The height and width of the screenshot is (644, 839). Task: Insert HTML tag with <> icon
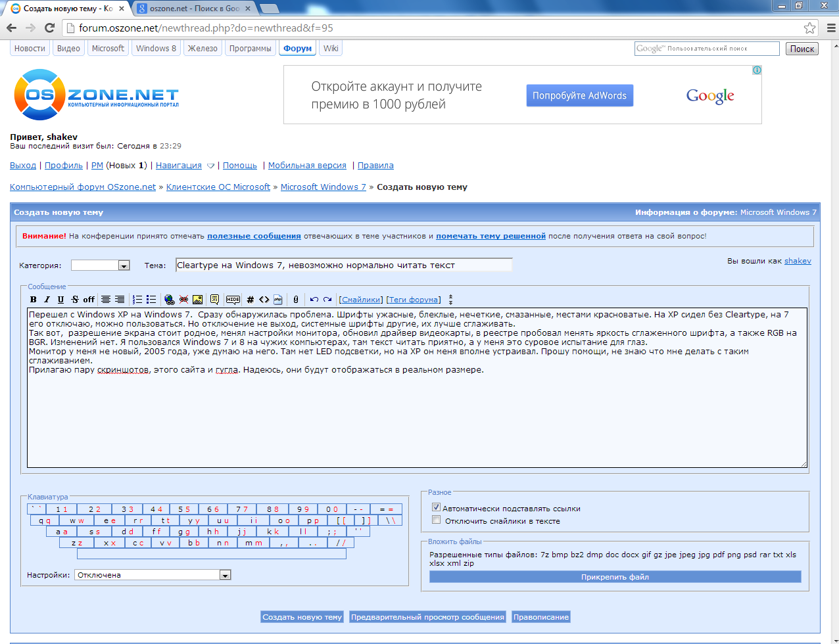[x=264, y=300]
